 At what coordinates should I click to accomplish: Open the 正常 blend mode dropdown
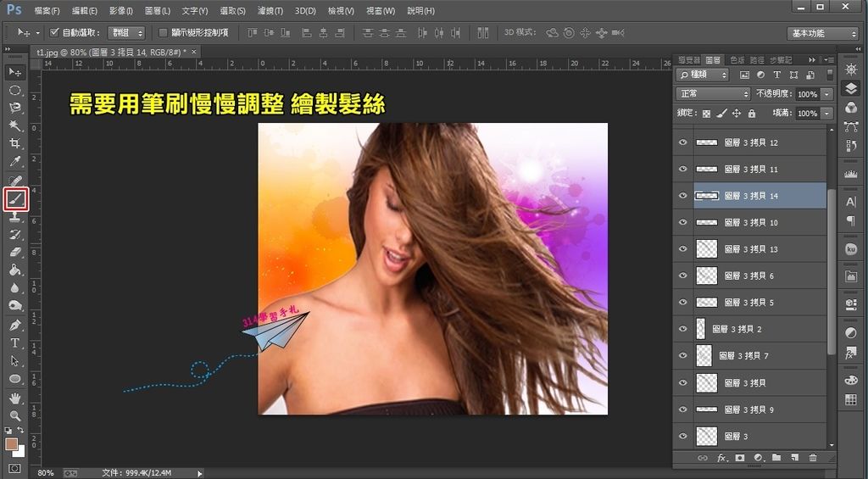(x=712, y=93)
